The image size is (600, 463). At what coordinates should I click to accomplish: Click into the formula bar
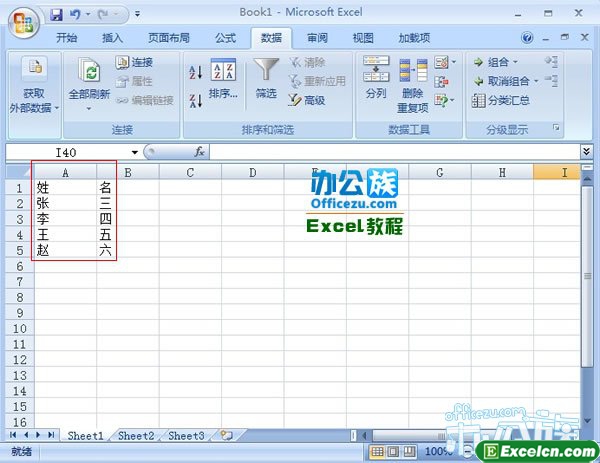click(395, 152)
